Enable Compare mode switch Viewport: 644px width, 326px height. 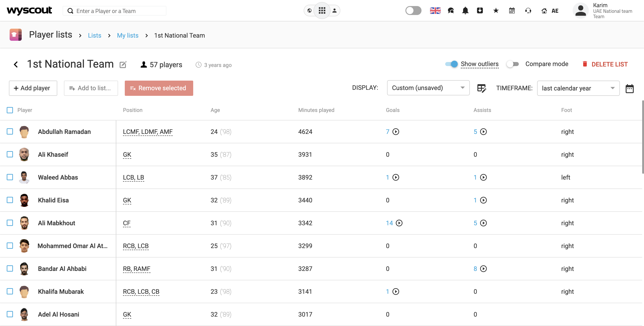click(x=513, y=64)
